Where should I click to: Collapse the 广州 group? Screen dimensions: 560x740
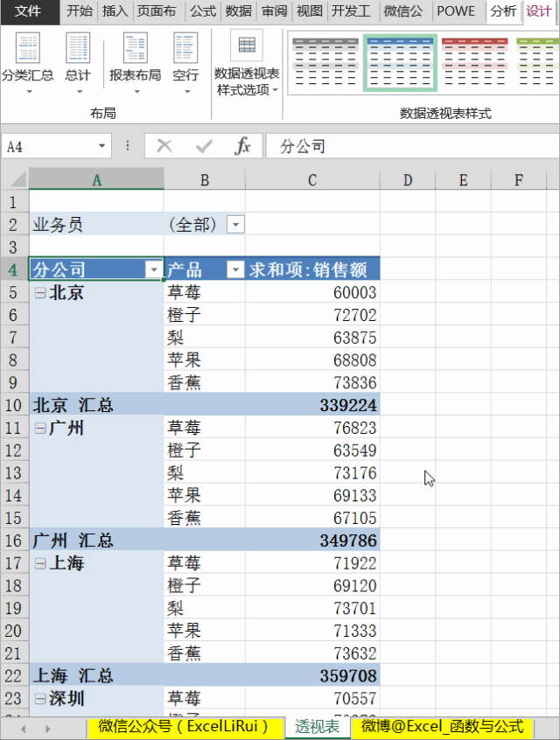40,428
